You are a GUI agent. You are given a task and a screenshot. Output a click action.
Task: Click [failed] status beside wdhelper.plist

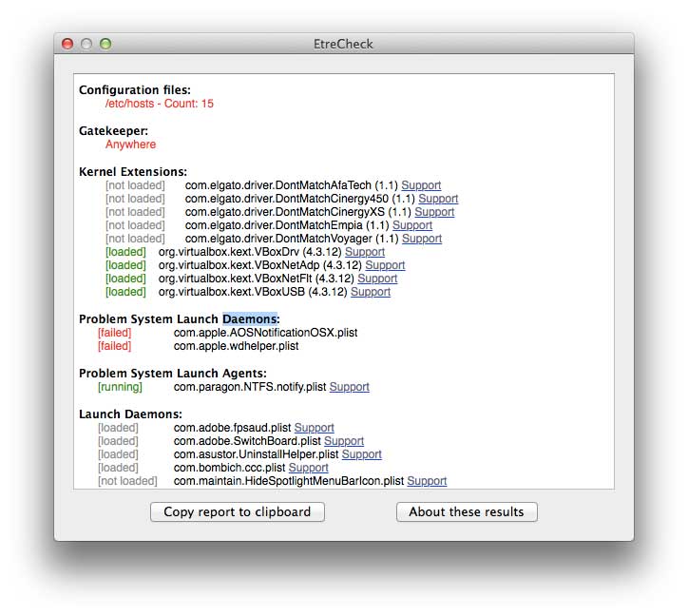[115, 346]
